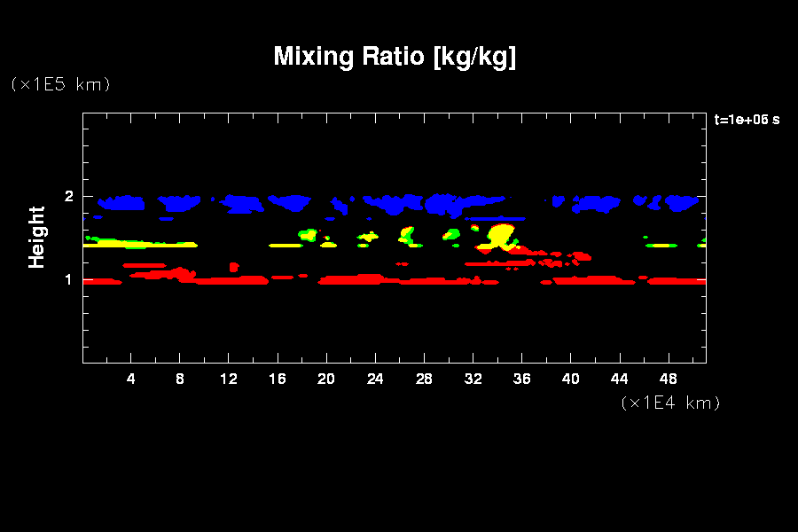Viewport: 798px width, 532px height.
Task: Click the x-axis tick label '20'
Action: [326, 379]
